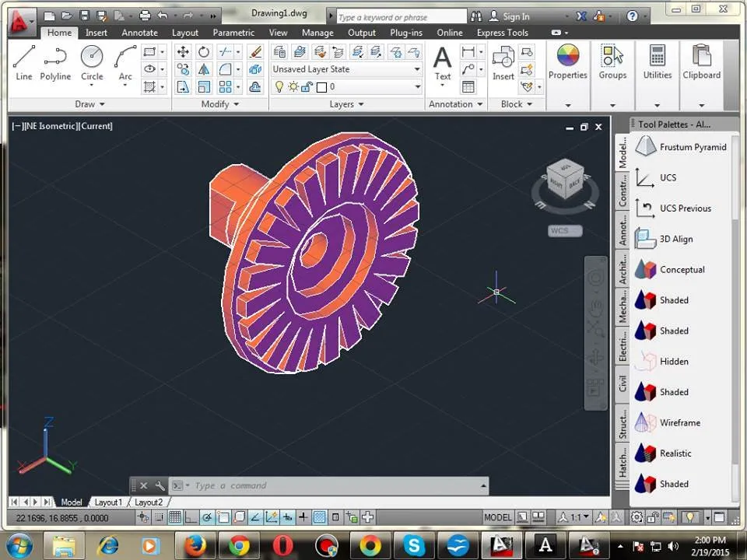Click the Linear dimension icon
This screenshot has width=747, height=560.
coord(468,51)
